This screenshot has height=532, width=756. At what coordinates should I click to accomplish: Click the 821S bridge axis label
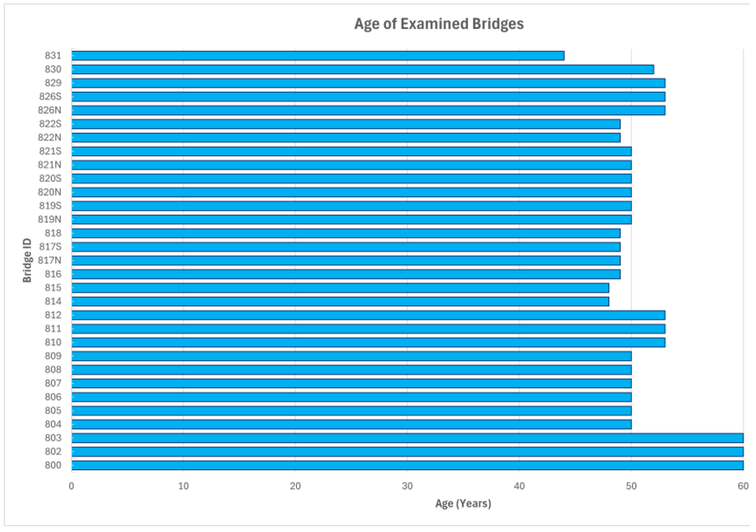pyautogui.click(x=50, y=151)
